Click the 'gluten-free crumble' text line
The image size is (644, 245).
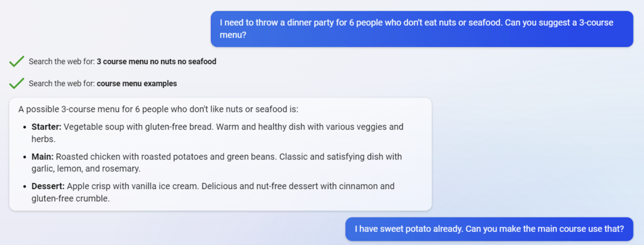coord(70,199)
